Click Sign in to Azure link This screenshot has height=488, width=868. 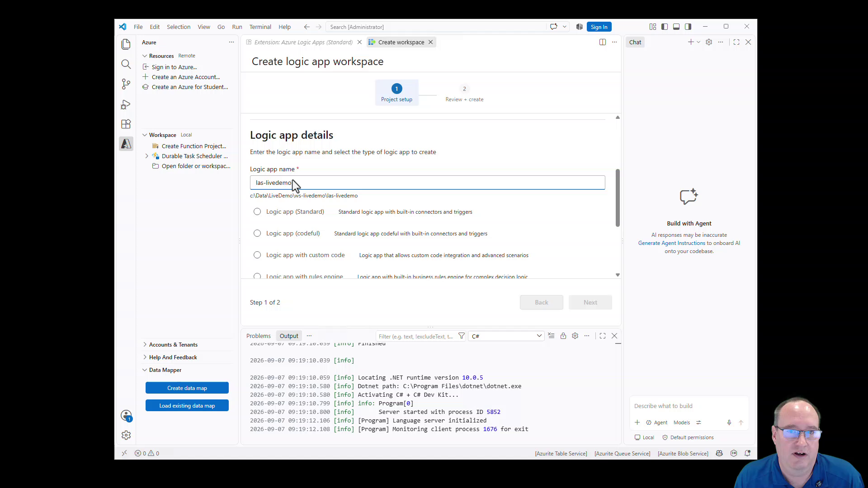[175, 67]
